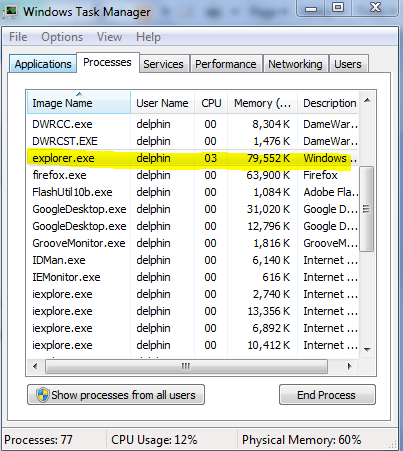Click Show processes from all users
The width and height of the screenshot is (403, 451).
pyautogui.click(x=116, y=395)
